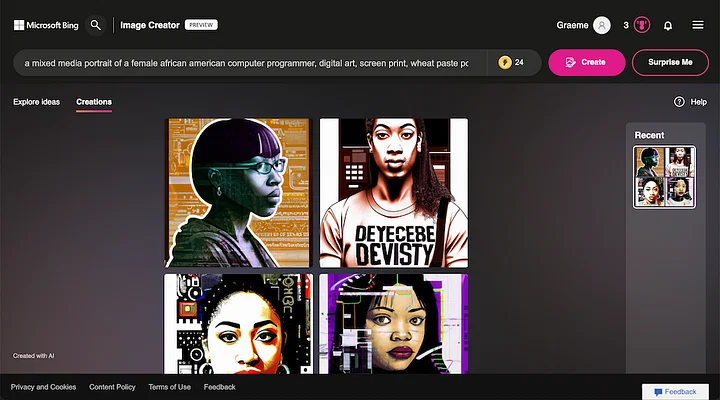Switch to the Explore ideas tab

tap(36, 102)
